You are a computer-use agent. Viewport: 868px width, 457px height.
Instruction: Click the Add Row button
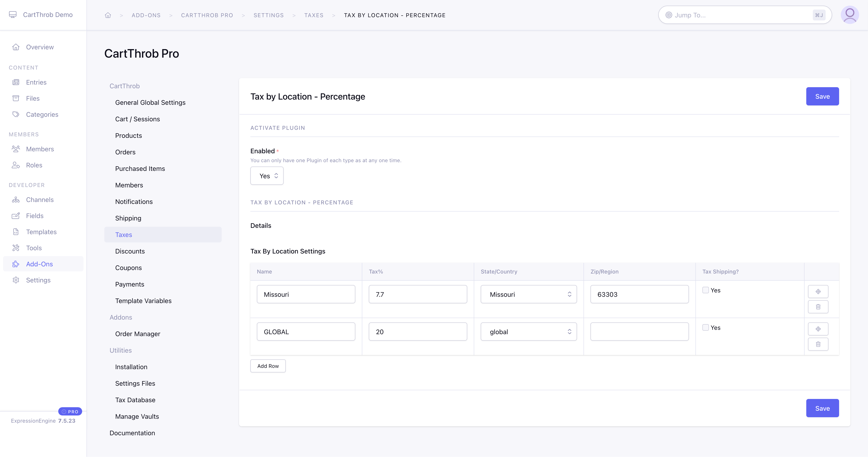(x=268, y=366)
